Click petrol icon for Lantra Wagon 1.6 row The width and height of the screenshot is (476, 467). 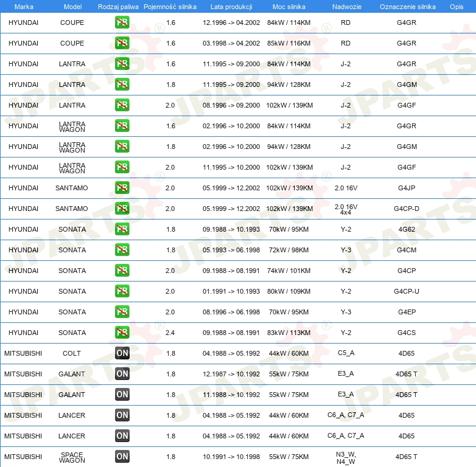(x=122, y=125)
